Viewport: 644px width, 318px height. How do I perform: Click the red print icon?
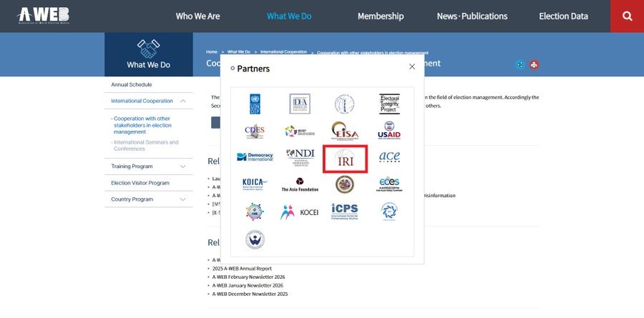[534, 65]
